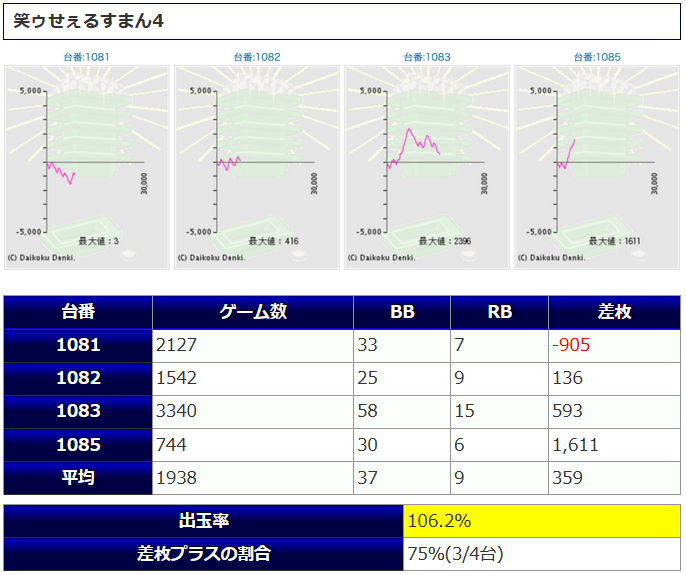Click the 台番:1081 link above first graph
Viewport: 686px width, 575px height.
pos(88,58)
